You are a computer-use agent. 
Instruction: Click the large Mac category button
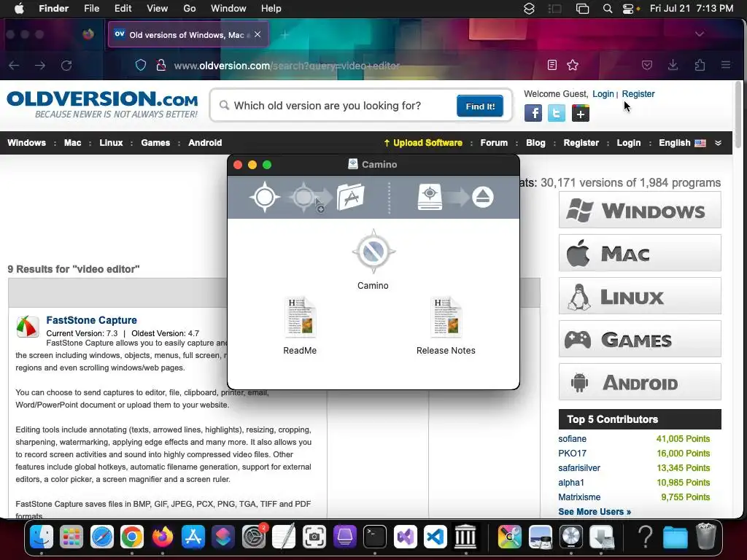point(640,253)
